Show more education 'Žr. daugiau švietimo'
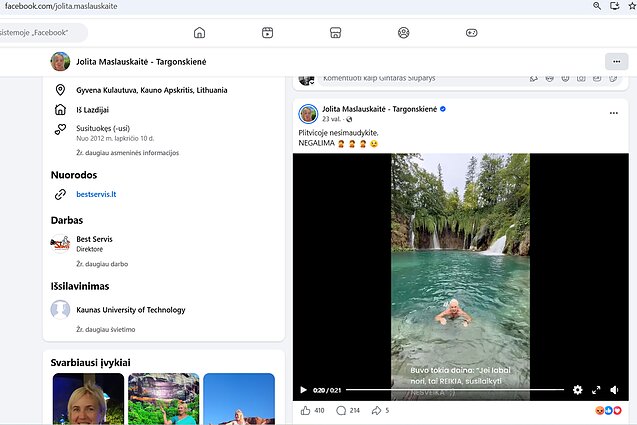The image size is (637, 425). (106, 330)
